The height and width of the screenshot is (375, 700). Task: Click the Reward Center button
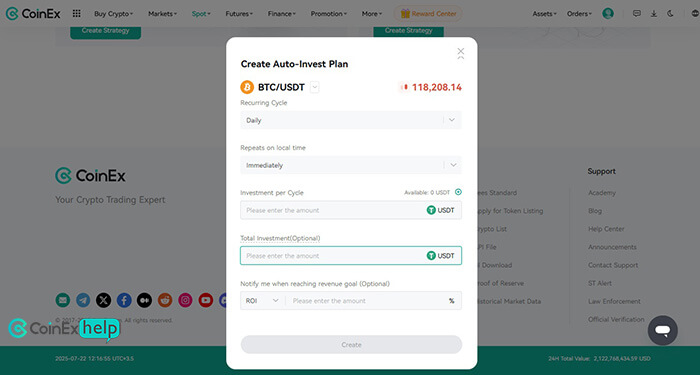(428, 14)
